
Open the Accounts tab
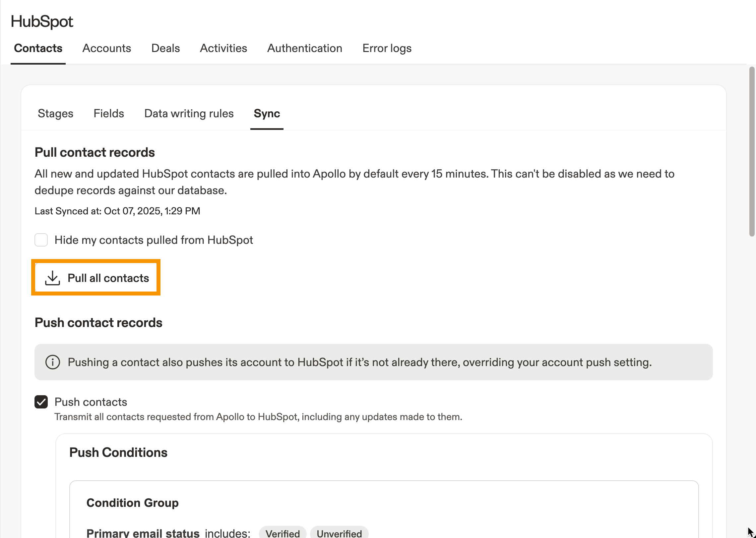click(x=106, y=48)
